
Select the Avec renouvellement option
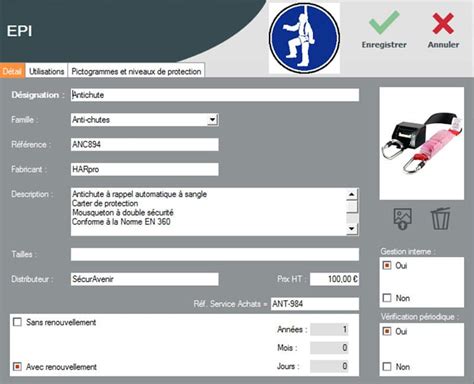click(17, 367)
